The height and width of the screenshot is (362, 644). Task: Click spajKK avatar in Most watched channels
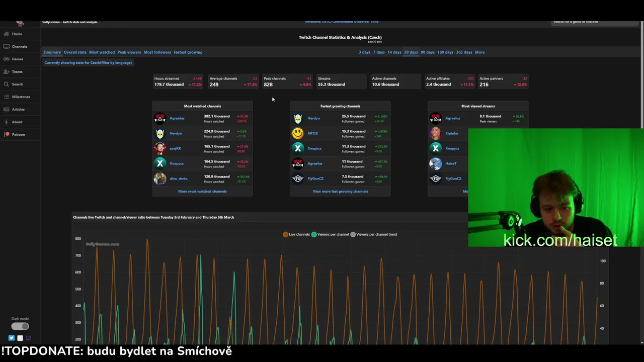pos(160,148)
